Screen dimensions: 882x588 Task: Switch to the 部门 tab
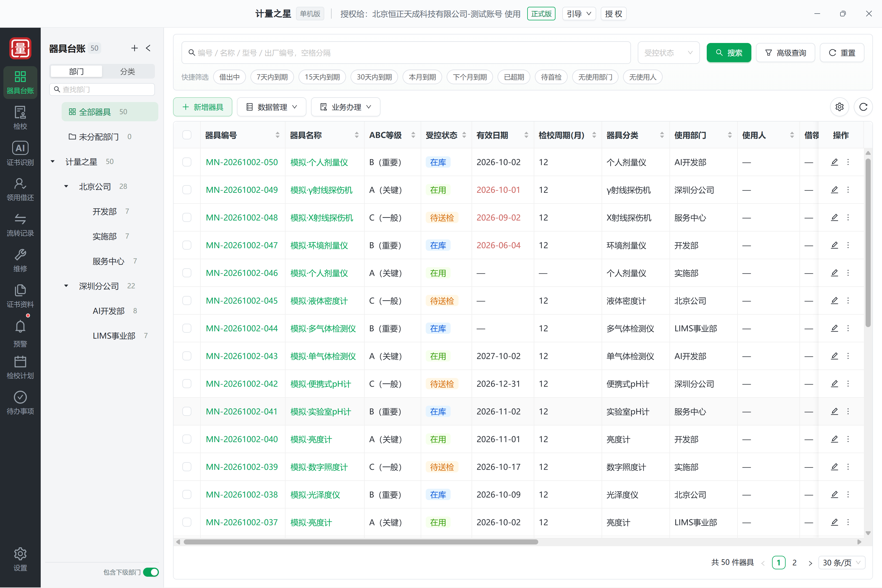(x=77, y=71)
